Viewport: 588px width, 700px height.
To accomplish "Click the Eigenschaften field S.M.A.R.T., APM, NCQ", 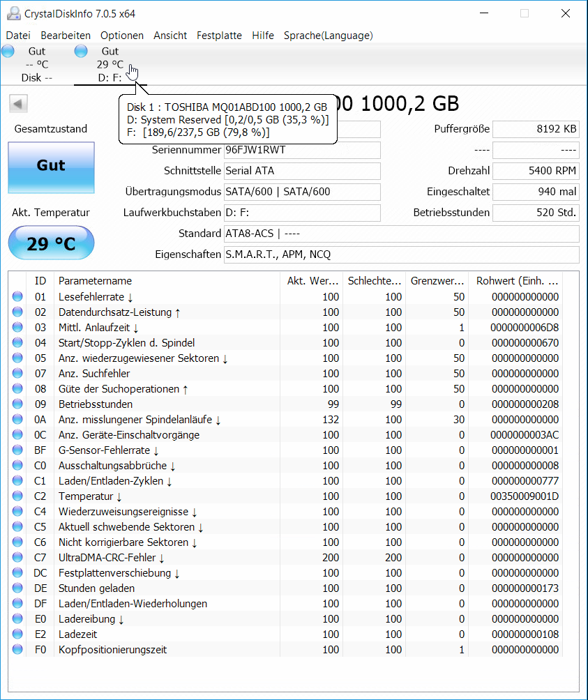I will pos(401,254).
